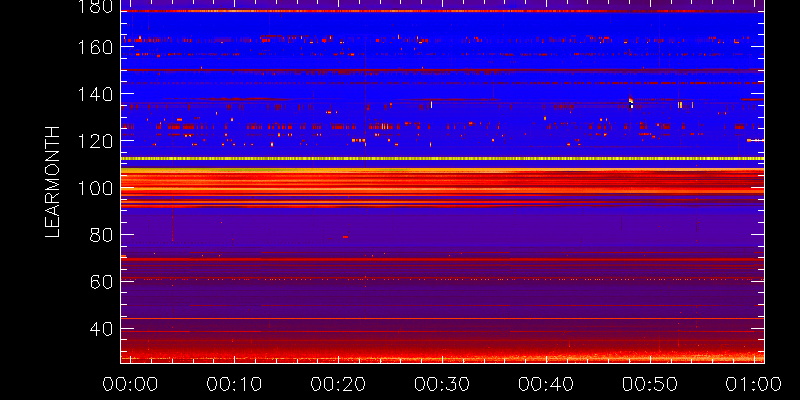Click the 140 frequency axis label
800x400 pixels.
click(x=96, y=94)
